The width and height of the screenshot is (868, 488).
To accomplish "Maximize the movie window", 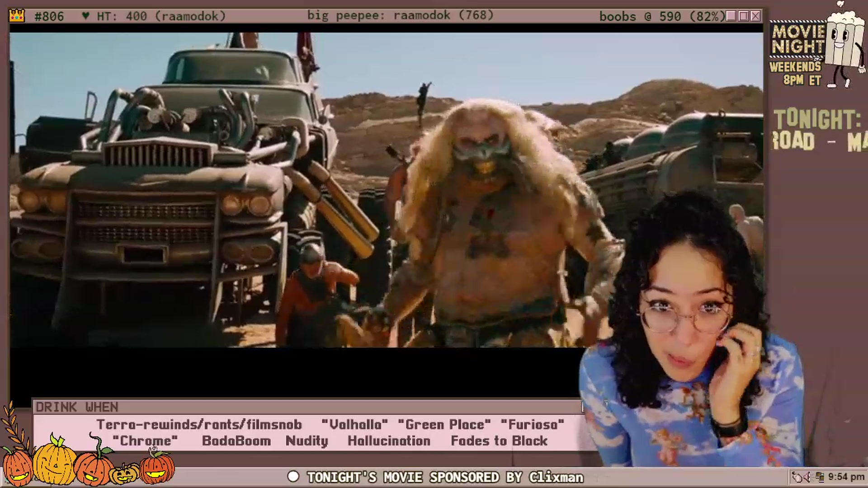I will 743,16.
